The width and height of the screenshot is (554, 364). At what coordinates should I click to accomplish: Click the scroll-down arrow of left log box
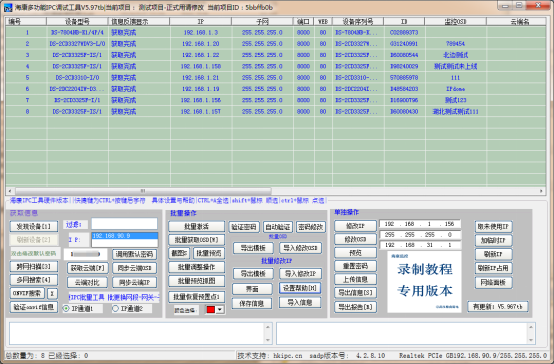[x=267, y=340]
